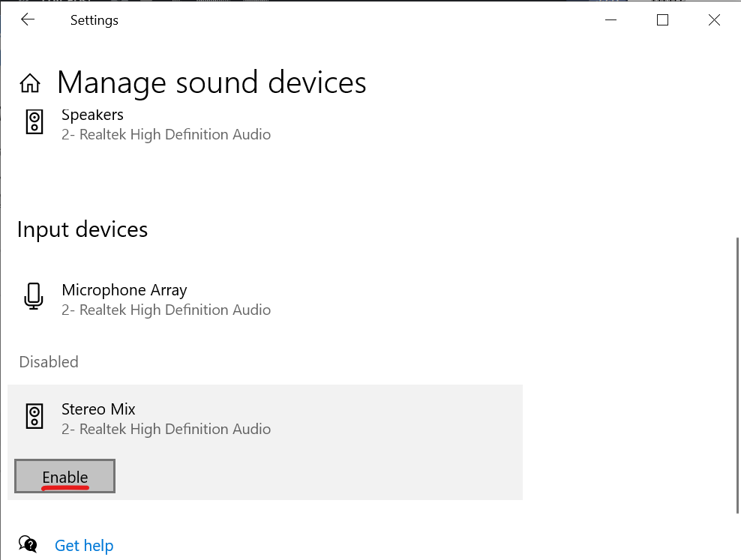
Task: Click the Disabled section label
Action: coord(49,361)
